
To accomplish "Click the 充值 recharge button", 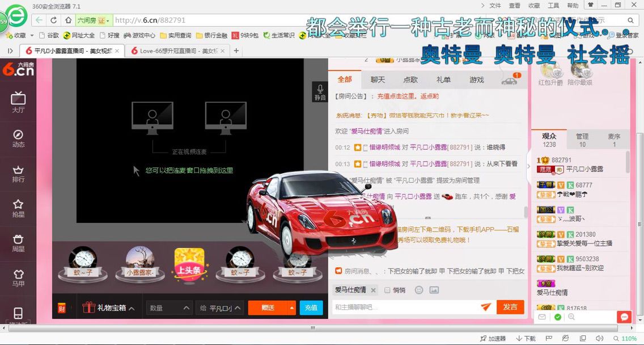I will point(311,308).
